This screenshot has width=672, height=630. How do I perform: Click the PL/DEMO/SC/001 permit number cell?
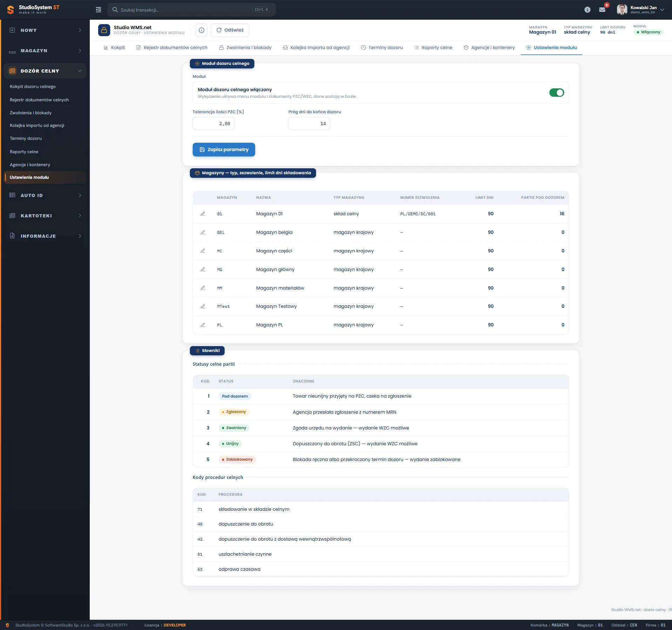click(x=418, y=214)
